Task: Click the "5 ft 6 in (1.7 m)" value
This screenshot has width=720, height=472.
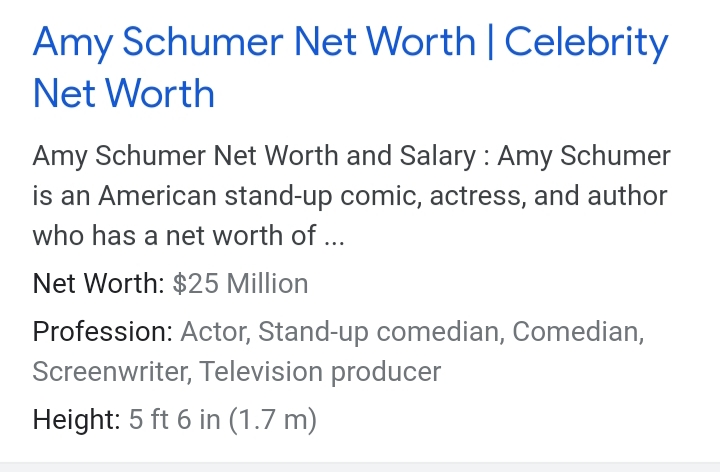Action: 222,420
